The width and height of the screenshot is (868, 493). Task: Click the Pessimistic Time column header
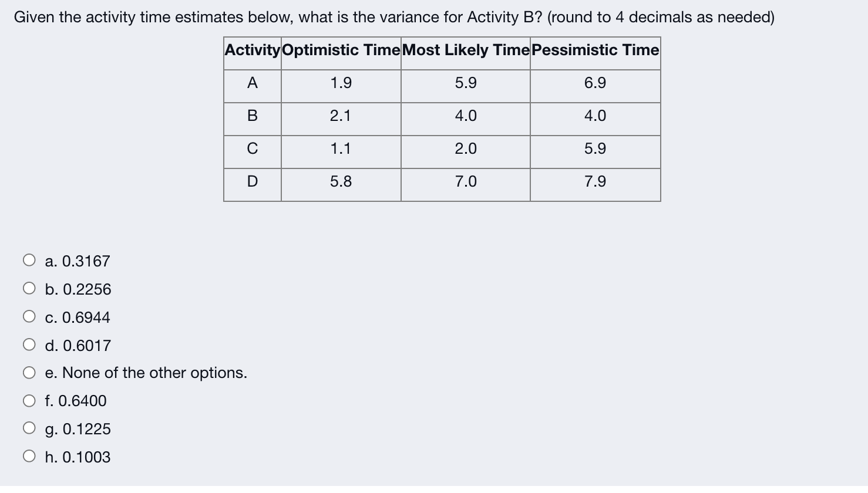594,50
